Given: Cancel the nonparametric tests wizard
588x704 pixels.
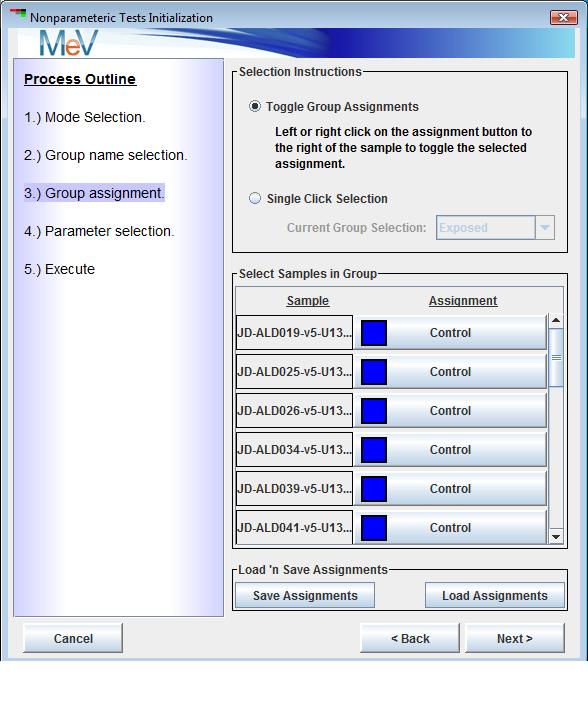Looking at the screenshot, I should 73,638.
